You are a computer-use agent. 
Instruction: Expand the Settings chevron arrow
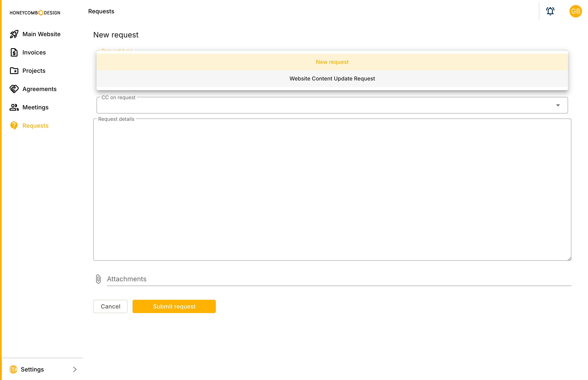coord(75,369)
